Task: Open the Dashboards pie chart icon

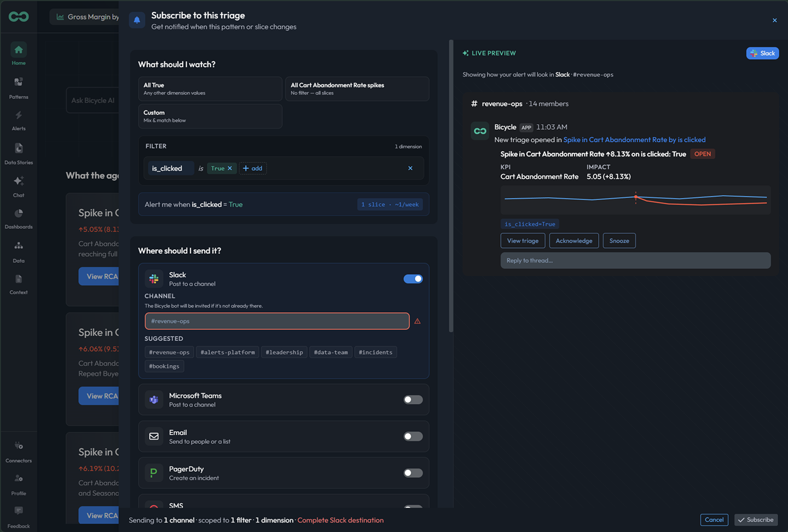Action: [x=19, y=213]
